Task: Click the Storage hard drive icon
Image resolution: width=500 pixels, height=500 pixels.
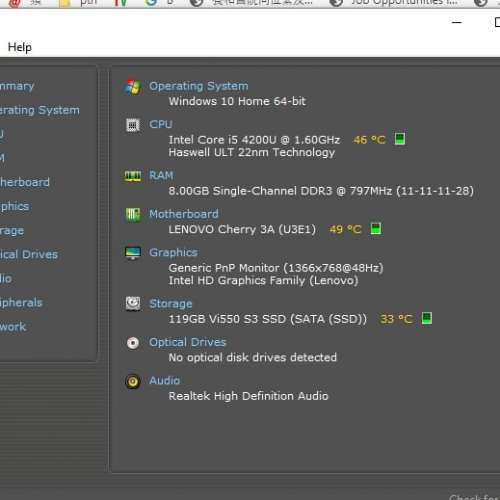Action: [x=133, y=304]
